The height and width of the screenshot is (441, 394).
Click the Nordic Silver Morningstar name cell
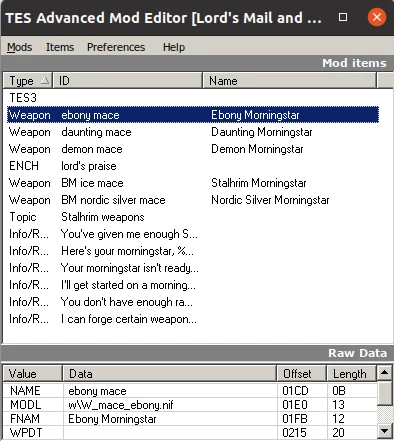270,200
